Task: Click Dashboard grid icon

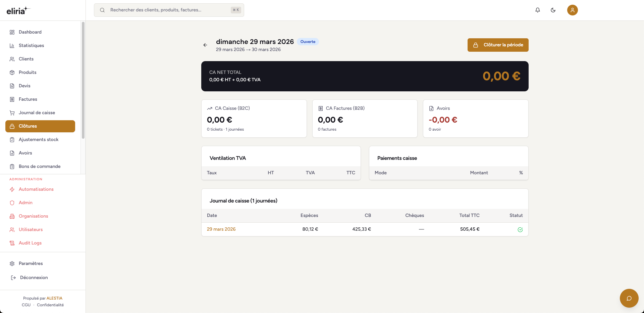Action: [x=12, y=32]
